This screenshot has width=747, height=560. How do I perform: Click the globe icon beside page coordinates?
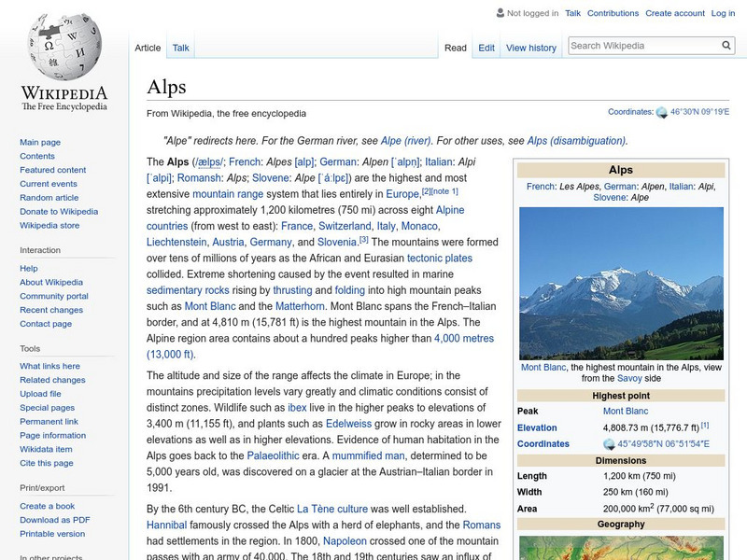pyautogui.click(x=662, y=112)
